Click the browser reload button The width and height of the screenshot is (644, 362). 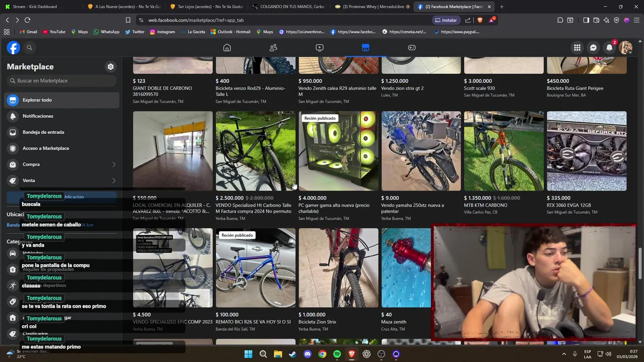point(27,20)
